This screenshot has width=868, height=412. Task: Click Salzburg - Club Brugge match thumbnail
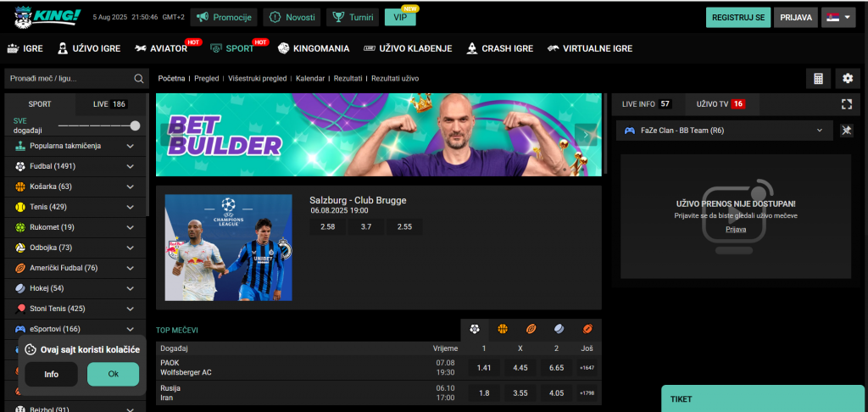(229, 248)
